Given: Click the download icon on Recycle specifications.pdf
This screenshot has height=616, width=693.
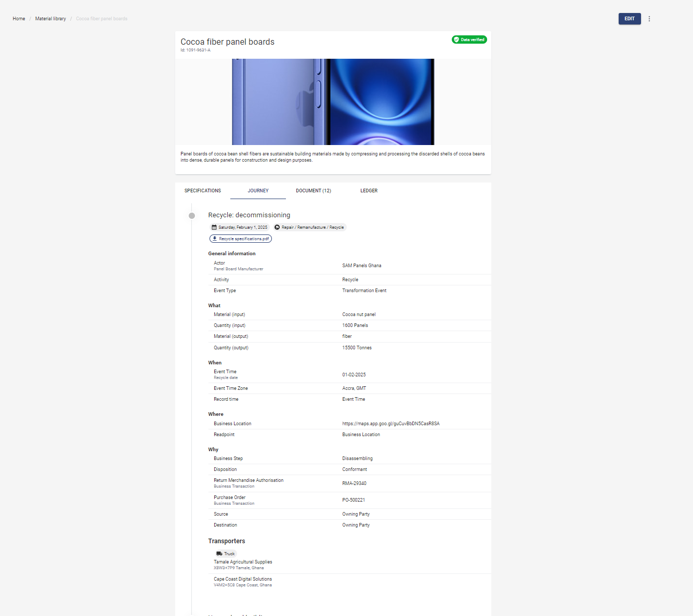Looking at the screenshot, I should (x=215, y=239).
